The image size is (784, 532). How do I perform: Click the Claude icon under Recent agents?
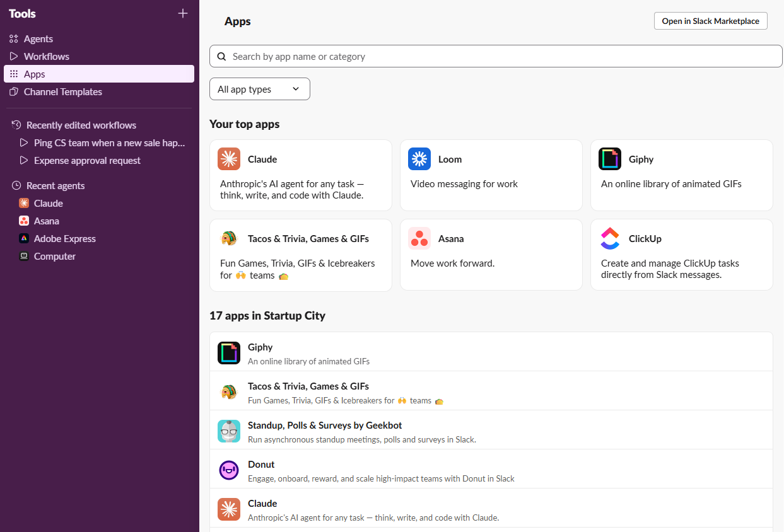pos(24,204)
